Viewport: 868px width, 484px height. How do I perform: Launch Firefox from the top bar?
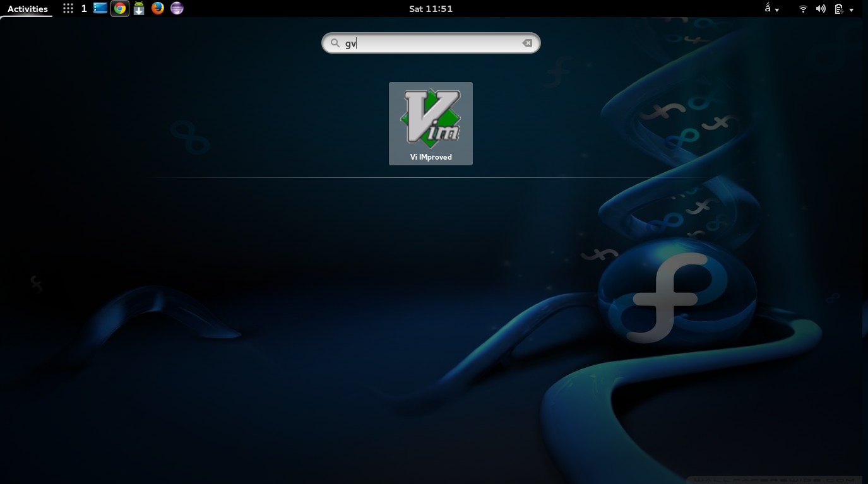point(158,8)
